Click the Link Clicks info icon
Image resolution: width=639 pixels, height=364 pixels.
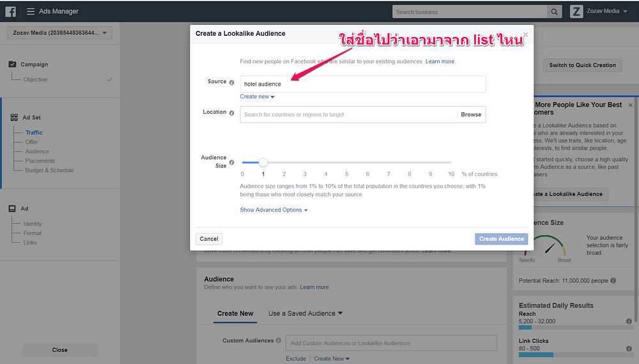coord(629,349)
